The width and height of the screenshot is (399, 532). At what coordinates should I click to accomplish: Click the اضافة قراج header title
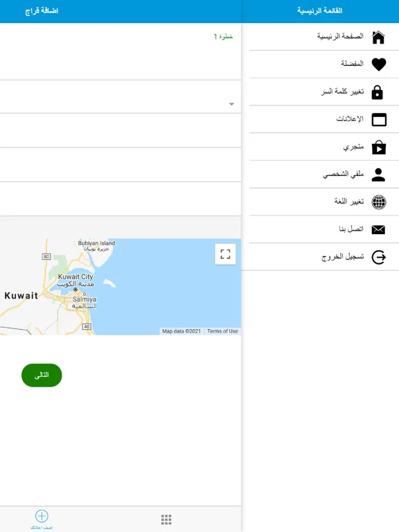coord(42,11)
